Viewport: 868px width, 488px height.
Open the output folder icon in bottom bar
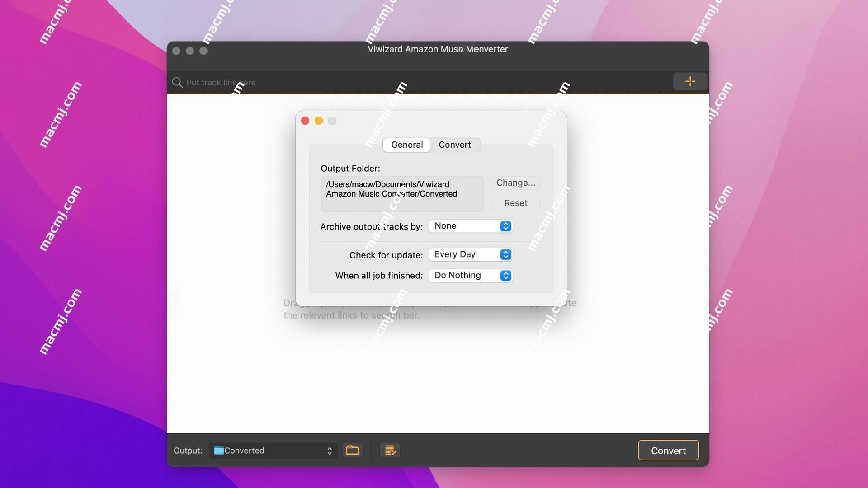tap(352, 450)
